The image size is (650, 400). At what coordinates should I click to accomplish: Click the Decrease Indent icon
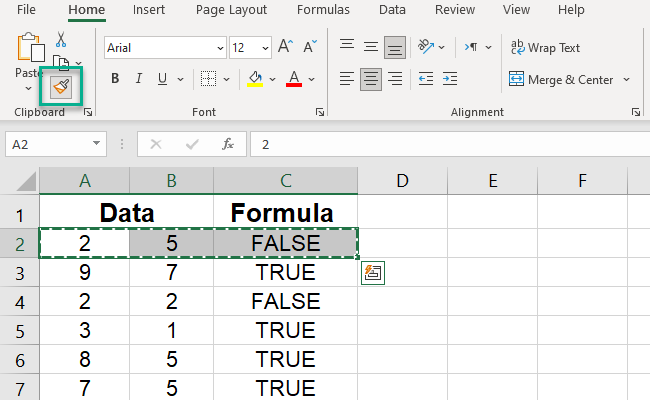[425, 79]
